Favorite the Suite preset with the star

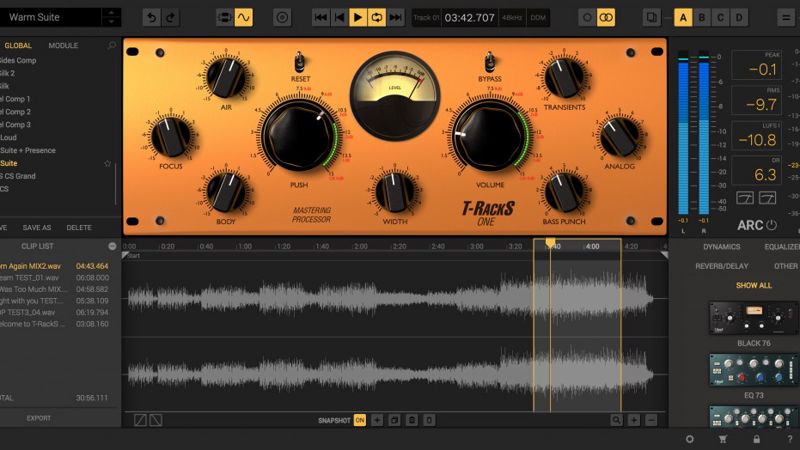[107, 163]
